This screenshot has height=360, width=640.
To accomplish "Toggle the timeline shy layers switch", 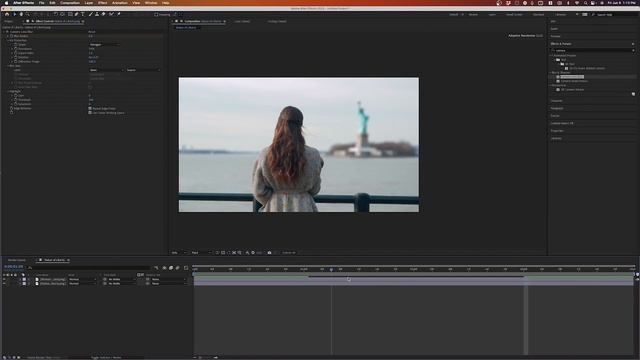I will (164, 268).
